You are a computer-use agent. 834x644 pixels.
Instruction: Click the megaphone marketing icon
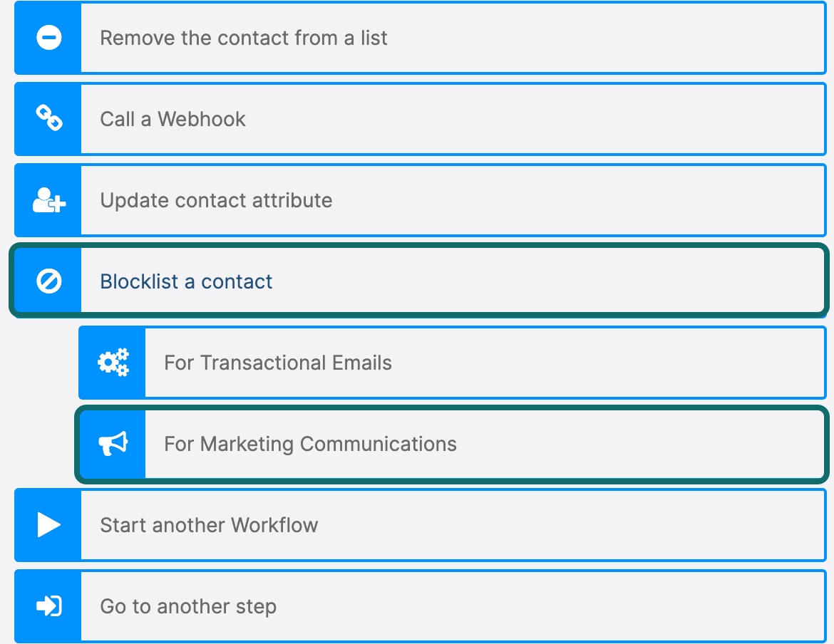(113, 444)
